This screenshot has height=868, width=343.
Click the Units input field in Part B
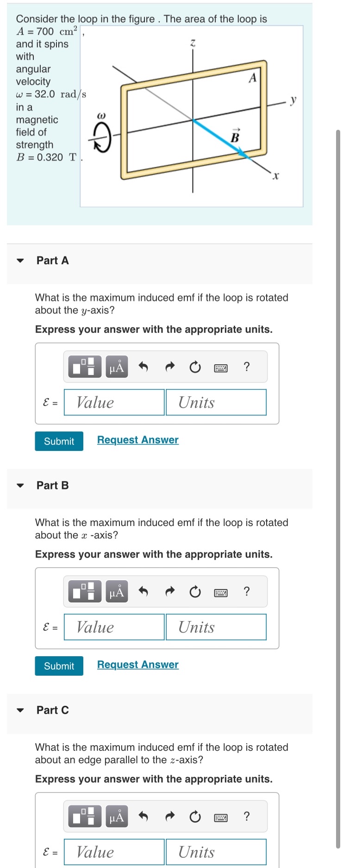click(x=216, y=627)
